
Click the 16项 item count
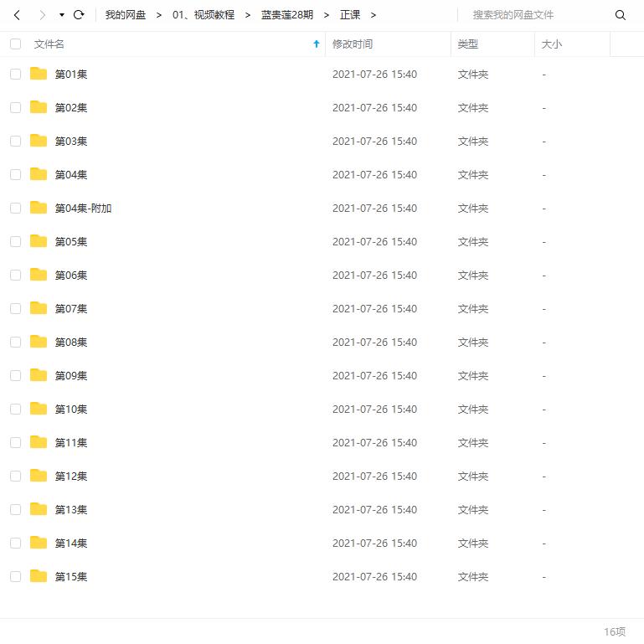click(x=615, y=631)
